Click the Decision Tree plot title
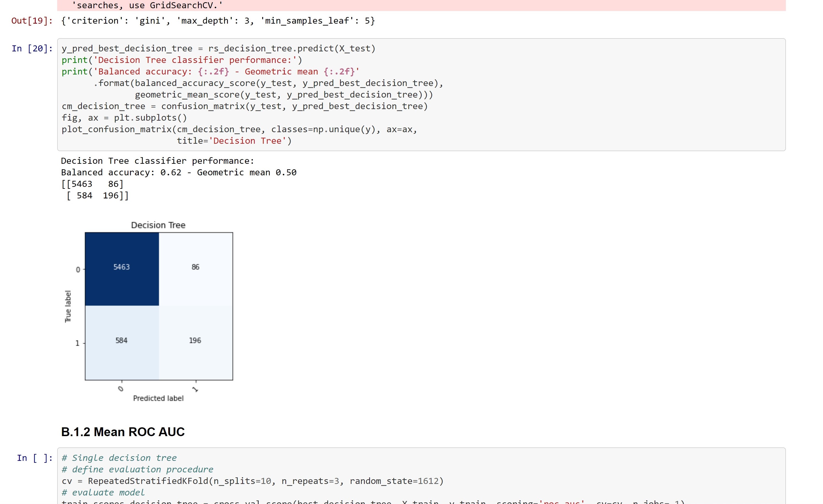 point(158,225)
